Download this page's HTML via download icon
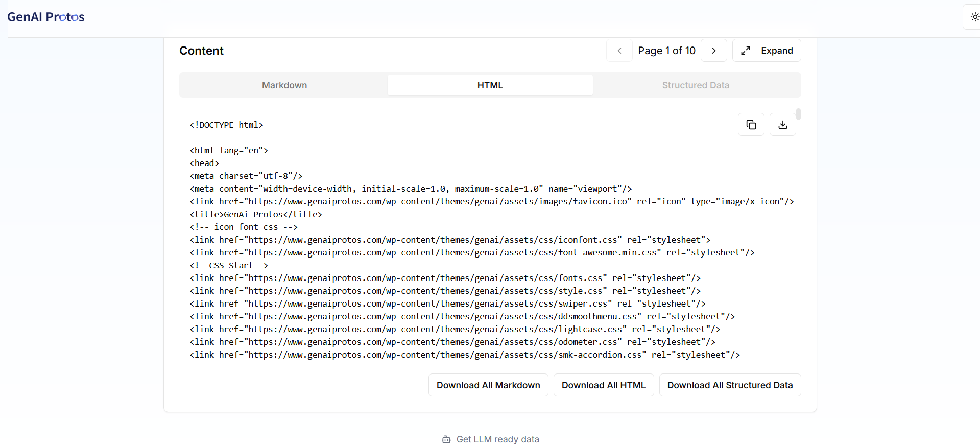 click(x=782, y=125)
